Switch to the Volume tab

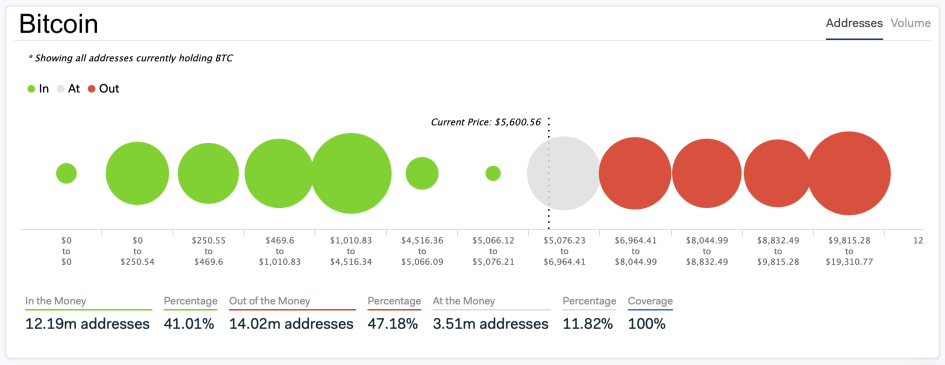pyautogui.click(x=911, y=23)
